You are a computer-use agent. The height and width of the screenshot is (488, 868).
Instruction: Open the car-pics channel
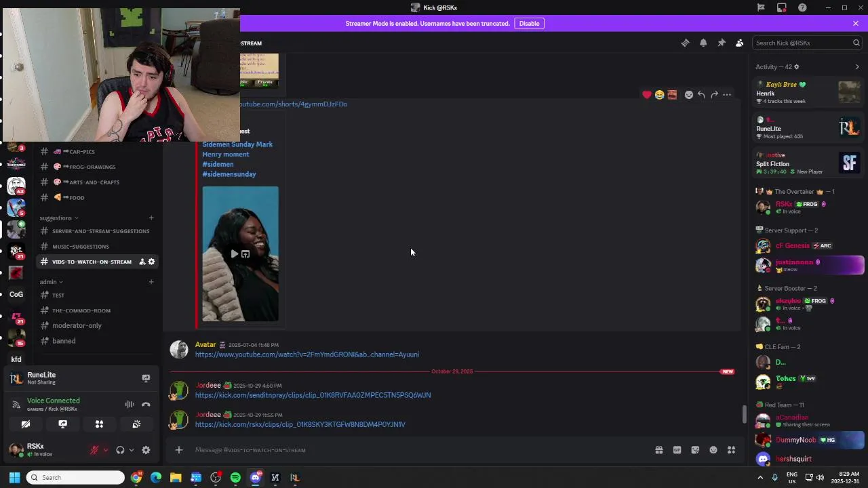tap(98, 152)
